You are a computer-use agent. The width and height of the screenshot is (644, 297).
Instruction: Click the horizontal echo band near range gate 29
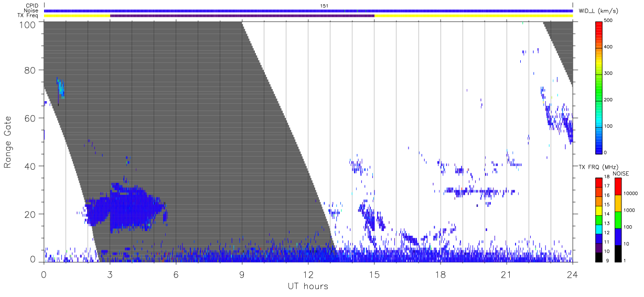click(x=480, y=191)
